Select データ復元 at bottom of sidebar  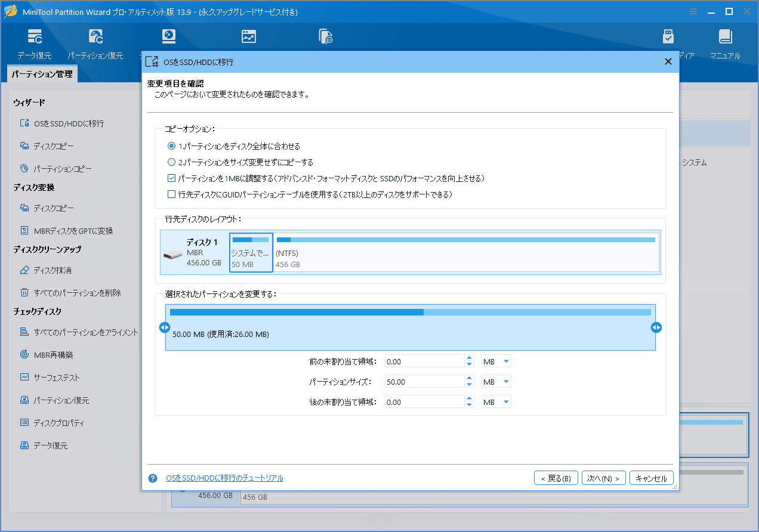pos(44,446)
